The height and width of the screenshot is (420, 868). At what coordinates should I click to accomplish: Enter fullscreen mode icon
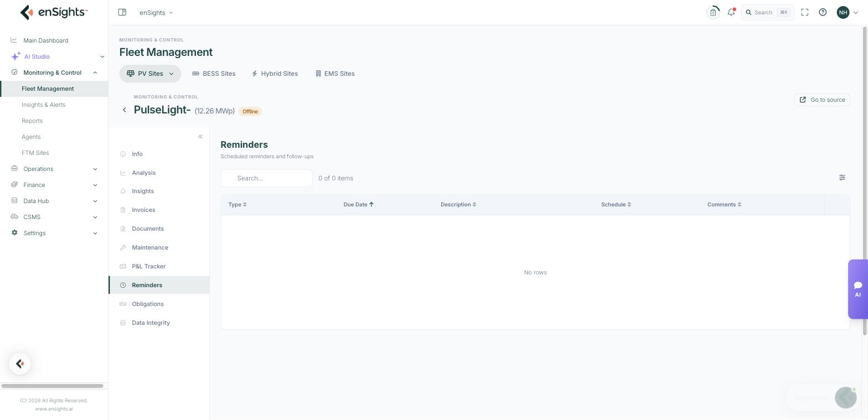click(x=805, y=12)
